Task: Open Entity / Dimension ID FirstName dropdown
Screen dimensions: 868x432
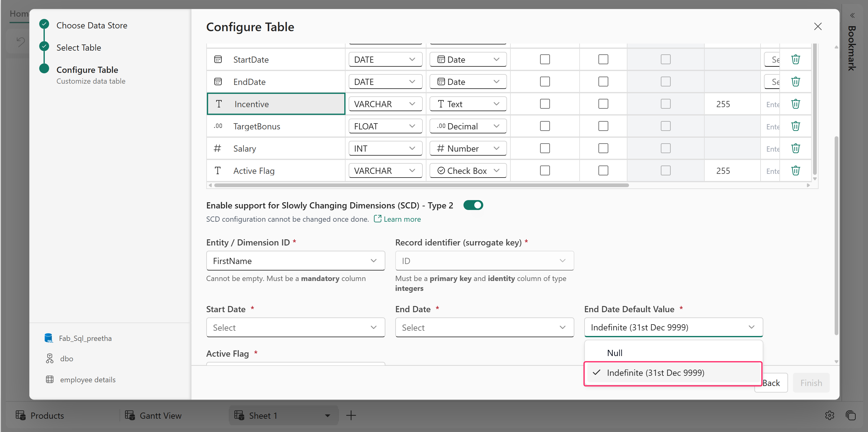Action: 295,261
